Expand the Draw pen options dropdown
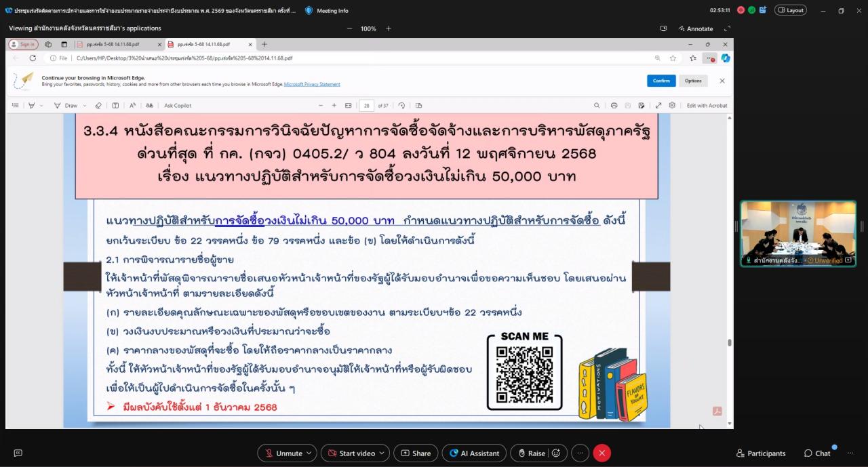Screen dimensions: 868x467 [x=84, y=105]
